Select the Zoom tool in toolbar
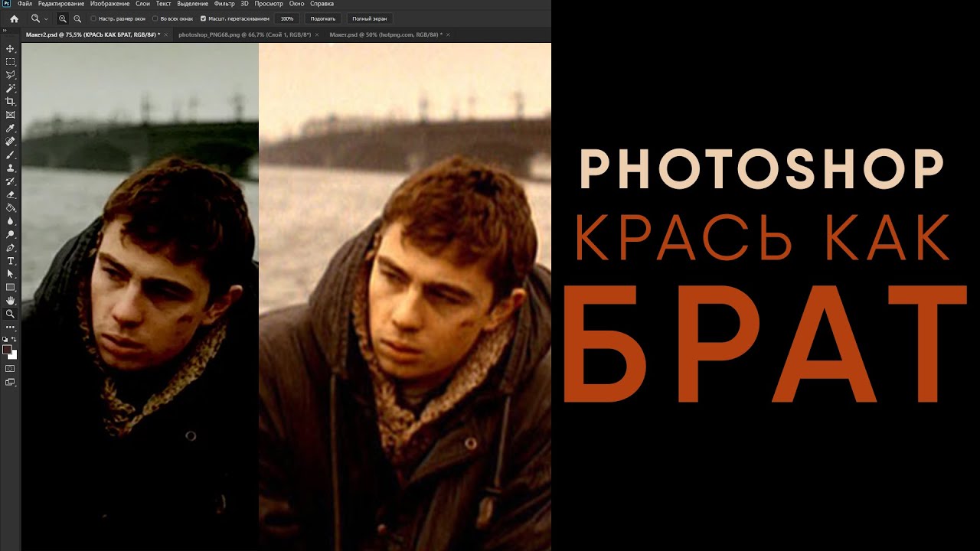This screenshot has height=551, width=980. (x=10, y=314)
